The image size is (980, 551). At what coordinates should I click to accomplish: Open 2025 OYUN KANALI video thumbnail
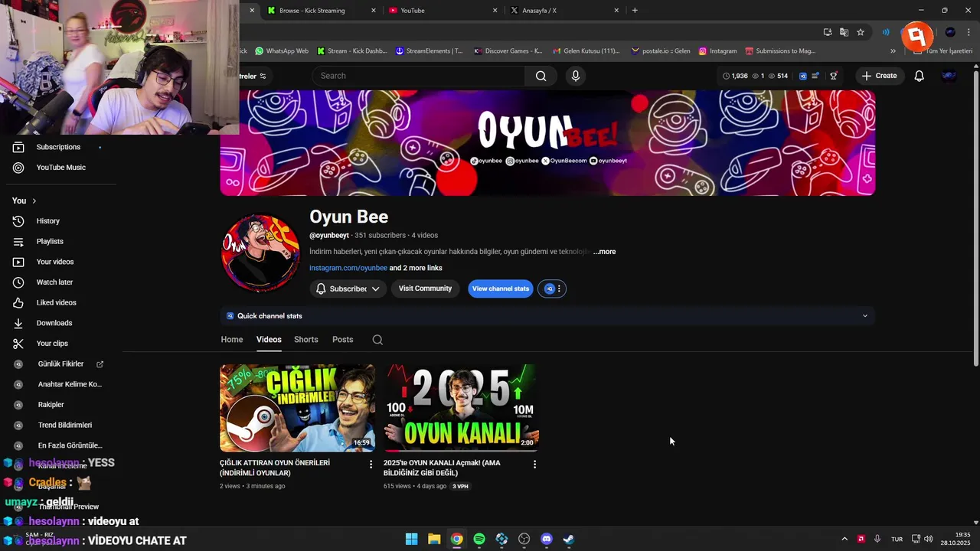click(x=461, y=408)
